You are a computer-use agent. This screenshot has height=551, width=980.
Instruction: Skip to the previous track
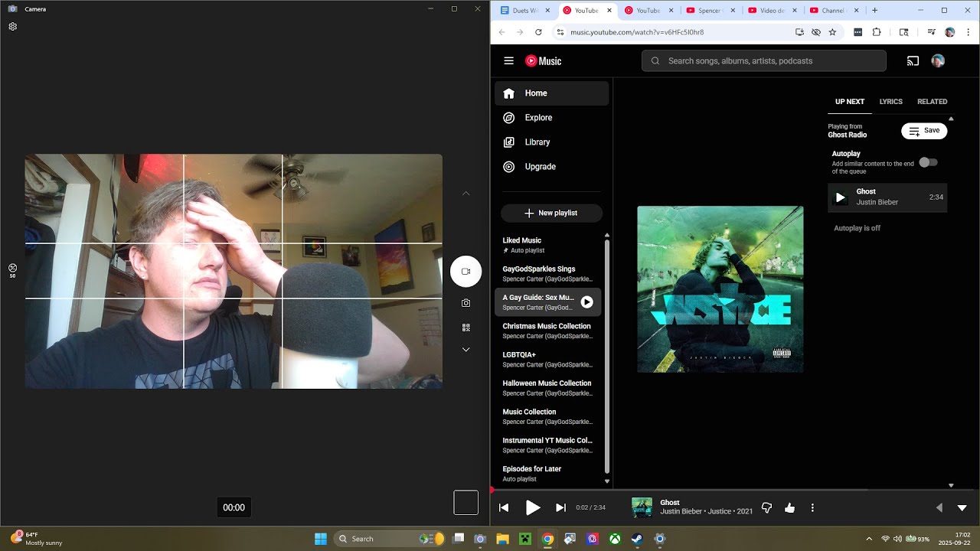pos(504,507)
